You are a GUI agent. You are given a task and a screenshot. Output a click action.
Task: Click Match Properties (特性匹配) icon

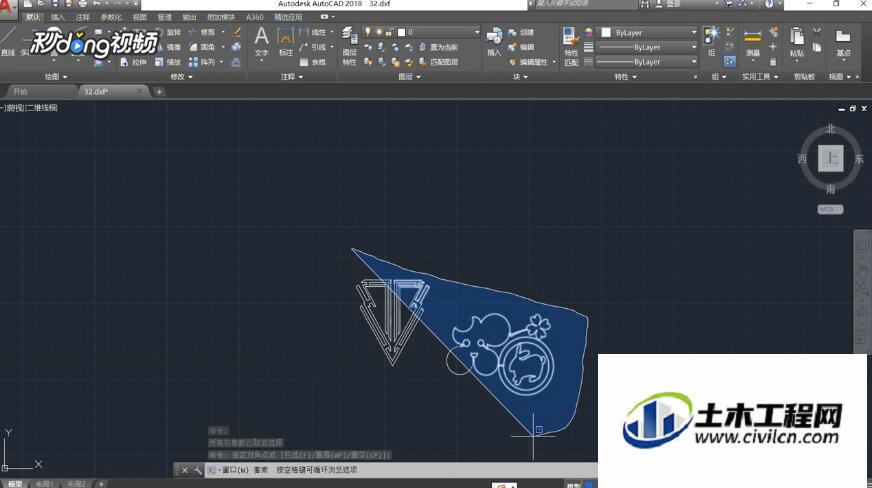571,46
